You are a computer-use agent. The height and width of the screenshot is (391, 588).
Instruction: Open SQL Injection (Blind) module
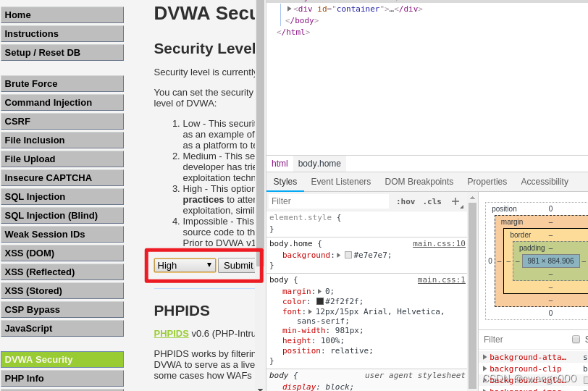pyautogui.click(x=62, y=216)
